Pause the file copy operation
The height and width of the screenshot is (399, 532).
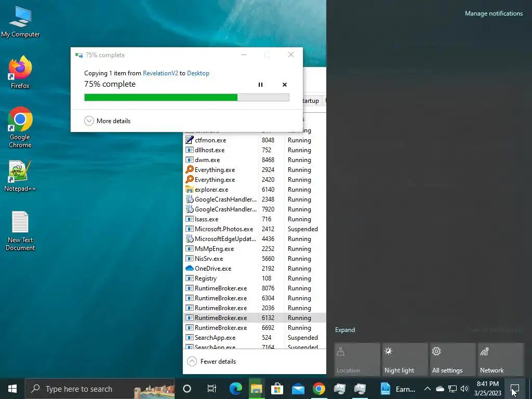[260, 85]
